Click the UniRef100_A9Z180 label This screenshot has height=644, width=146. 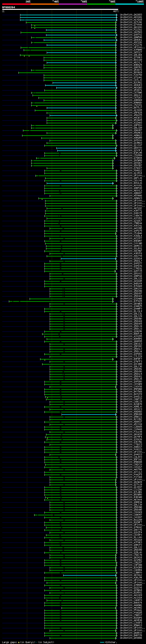pyautogui.click(x=131, y=42)
